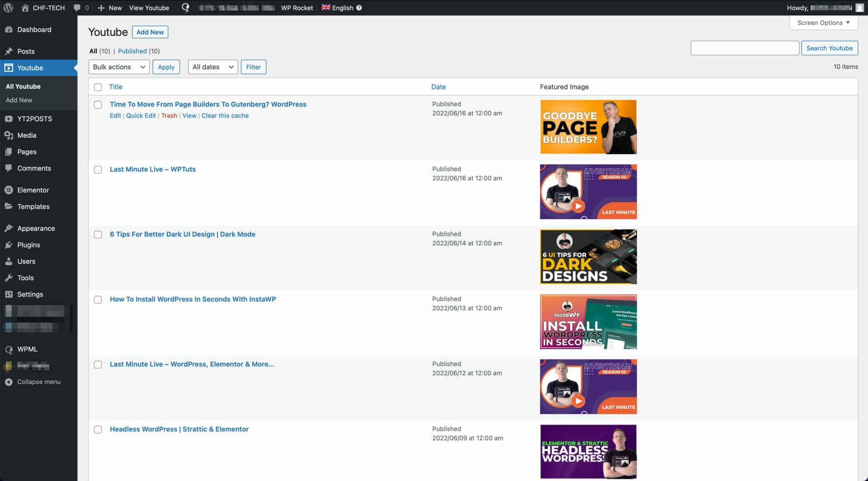
Task: Click the Posts pin icon
Action: coord(9,51)
